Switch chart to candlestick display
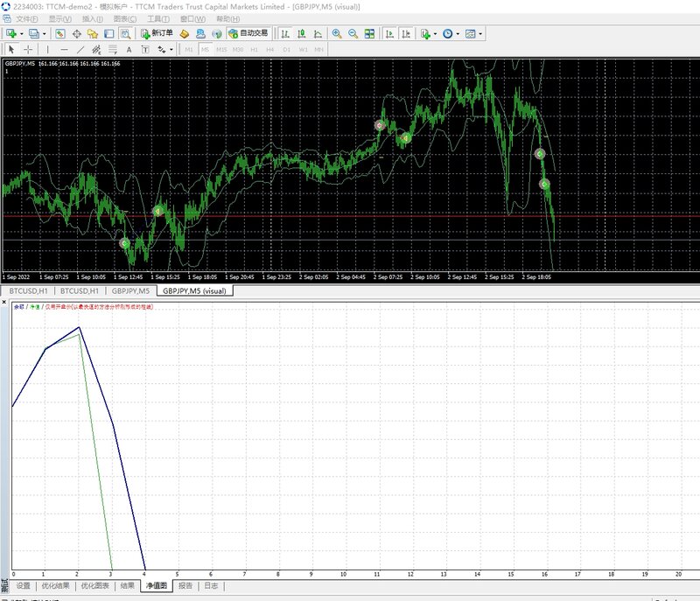The height and width of the screenshot is (601, 700). [x=301, y=33]
